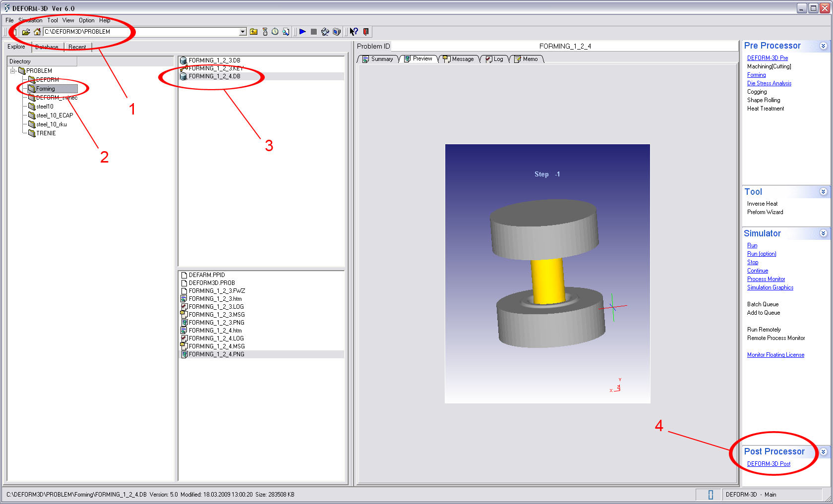Collapse the Pre Processor panel

[823, 46]
